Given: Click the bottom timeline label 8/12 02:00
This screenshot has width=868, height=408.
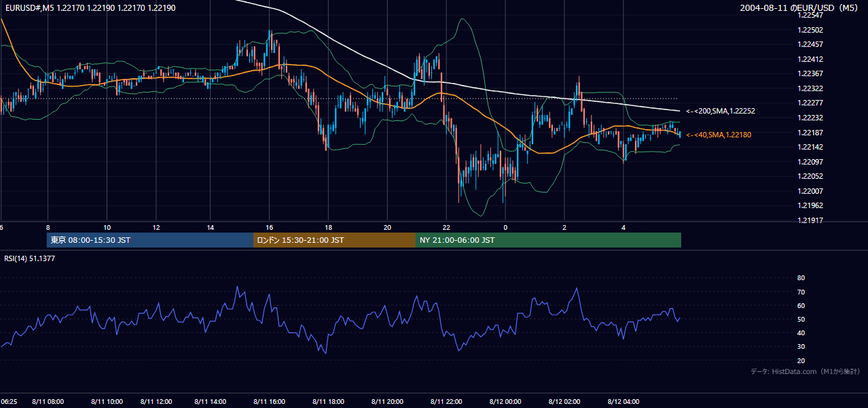Looking at the screenshot, I should click(x=564, y=401).
